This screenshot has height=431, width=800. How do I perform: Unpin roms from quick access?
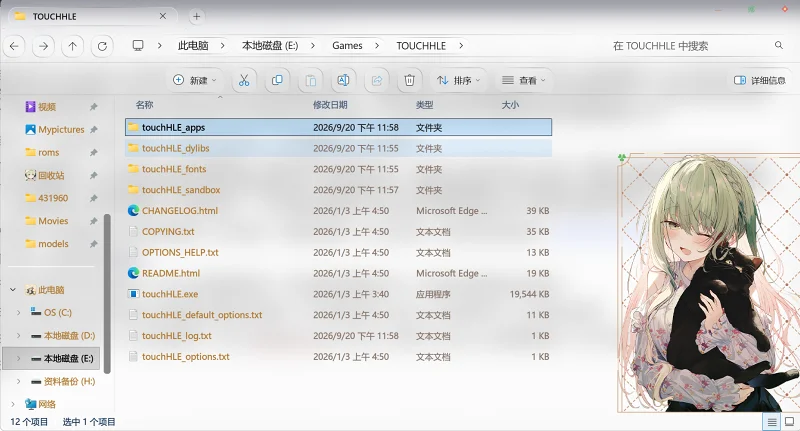click(93, 153)
